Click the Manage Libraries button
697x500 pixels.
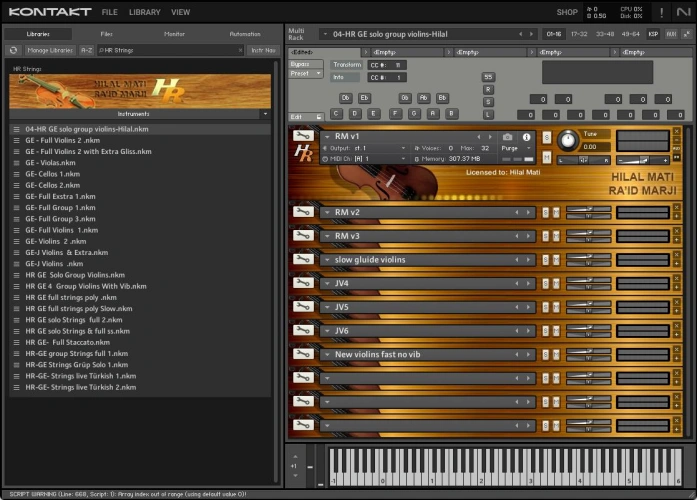click(x=50, y=49)
